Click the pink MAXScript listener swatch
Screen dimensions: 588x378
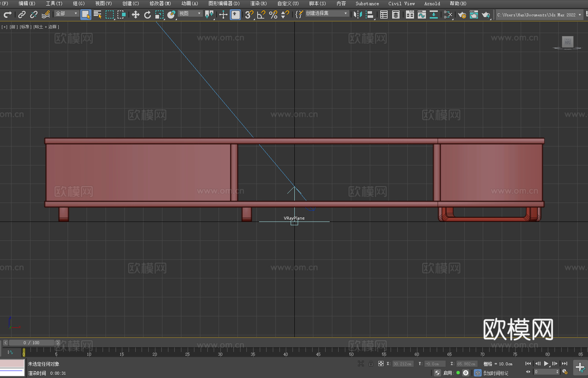coord(12,363)
